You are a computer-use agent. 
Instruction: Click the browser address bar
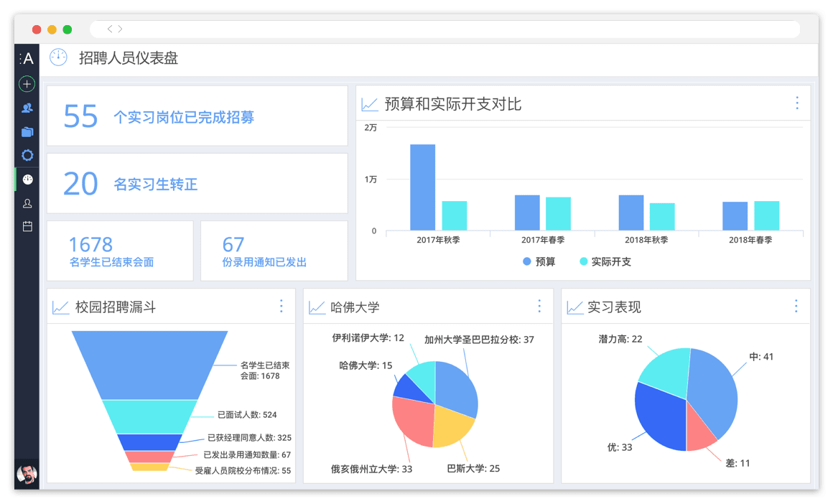445,29
